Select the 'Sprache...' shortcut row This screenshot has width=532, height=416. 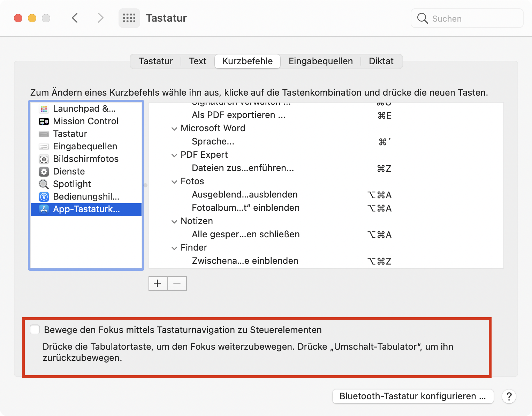click(326, 142)
